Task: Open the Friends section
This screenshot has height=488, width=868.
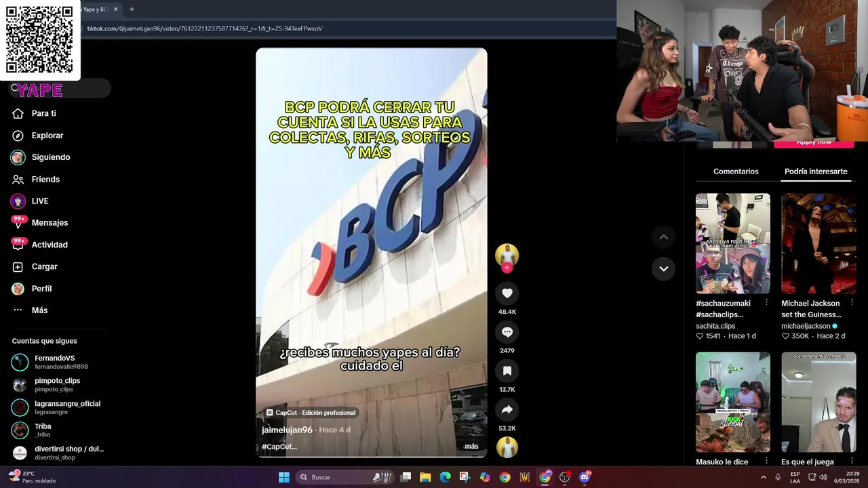Action: 45,179
